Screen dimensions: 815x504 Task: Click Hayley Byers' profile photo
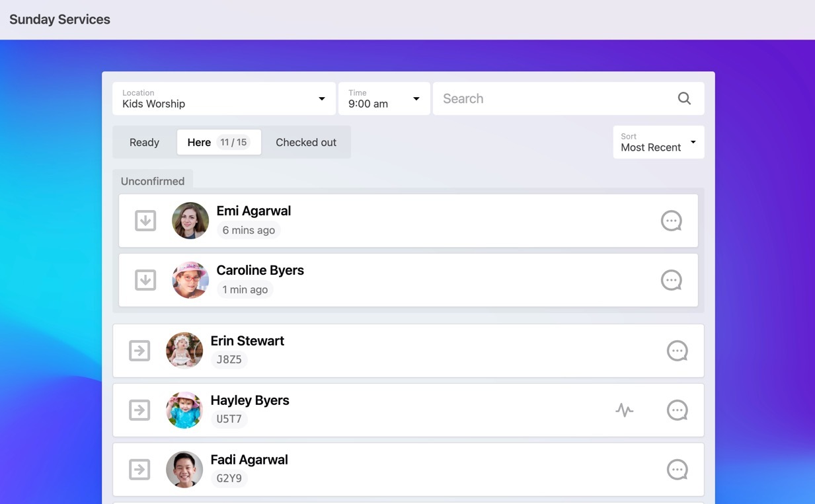tap(184, 410)
